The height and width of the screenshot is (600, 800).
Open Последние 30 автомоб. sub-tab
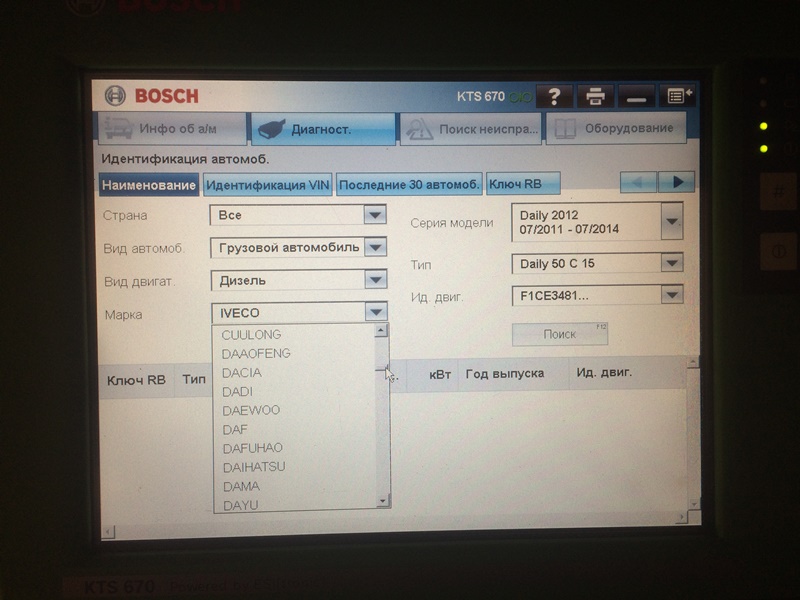click(x=409, y=185)
